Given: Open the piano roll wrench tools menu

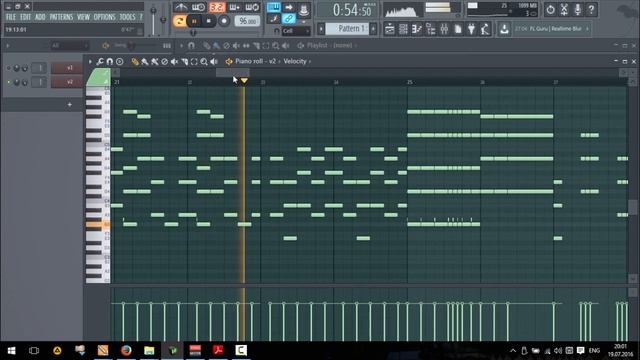Looking at the screenshot, I should (x=100, y=62).
